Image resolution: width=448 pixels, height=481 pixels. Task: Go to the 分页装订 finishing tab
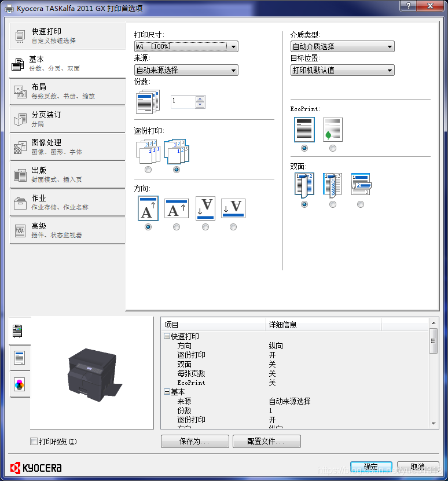coord(68,119)
